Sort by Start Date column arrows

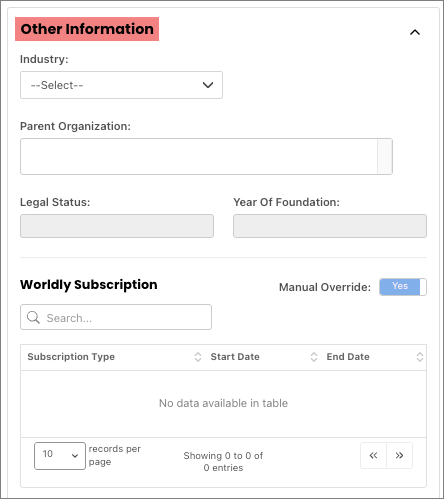point(314,357)
